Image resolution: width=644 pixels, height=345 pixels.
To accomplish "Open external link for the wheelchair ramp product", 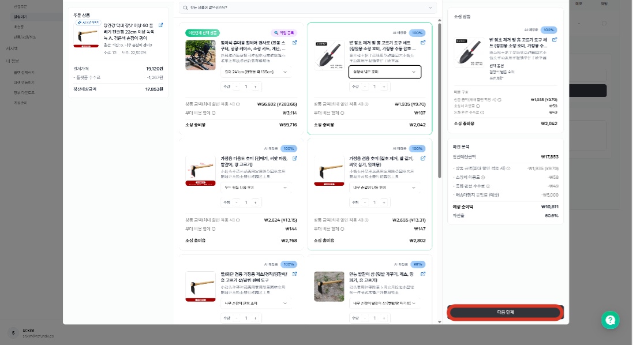I will [294, 43].
